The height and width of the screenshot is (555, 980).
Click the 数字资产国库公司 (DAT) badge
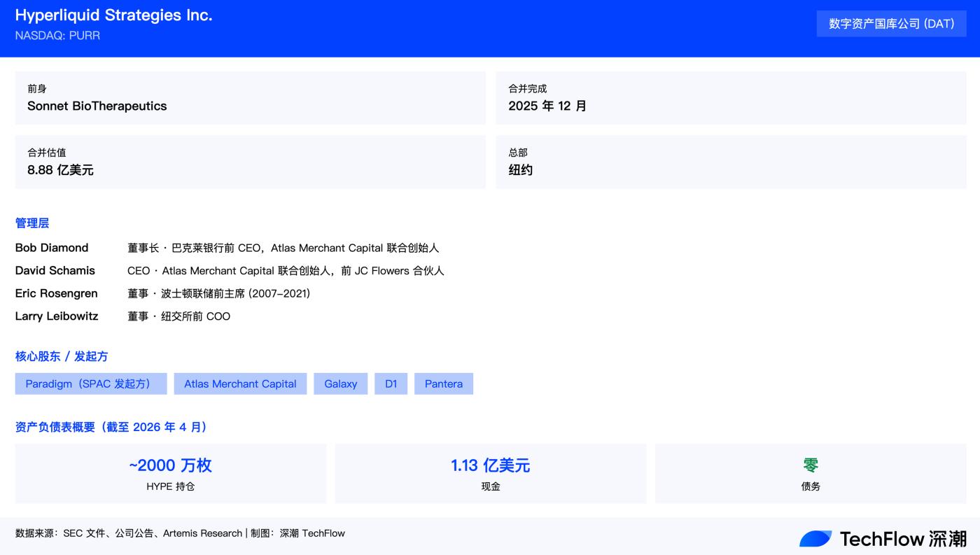pyautogui.click(x=891, y=24)
